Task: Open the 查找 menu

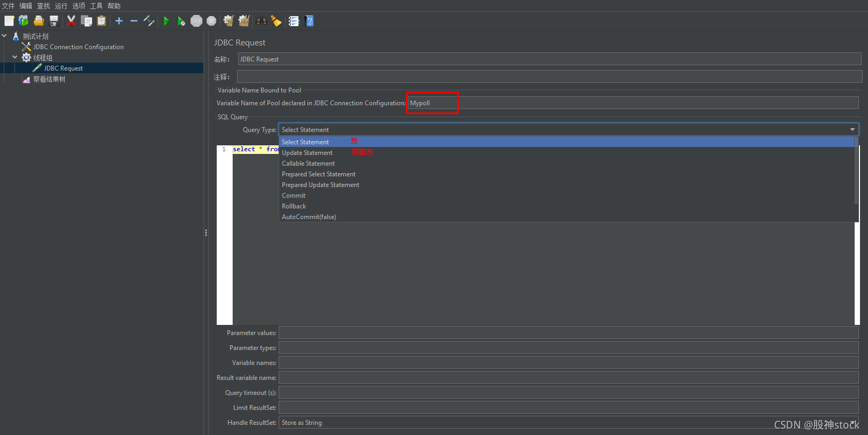Action: tap(44, 6)
